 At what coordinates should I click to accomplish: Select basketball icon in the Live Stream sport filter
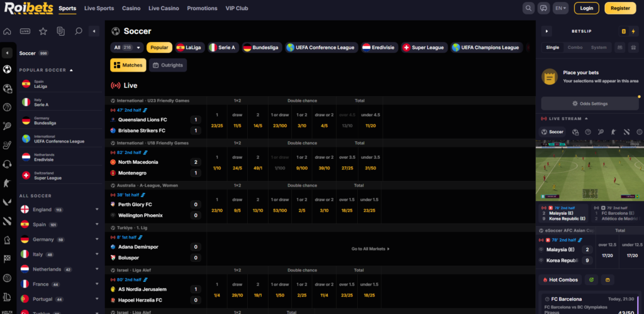[x=588, y=132]
